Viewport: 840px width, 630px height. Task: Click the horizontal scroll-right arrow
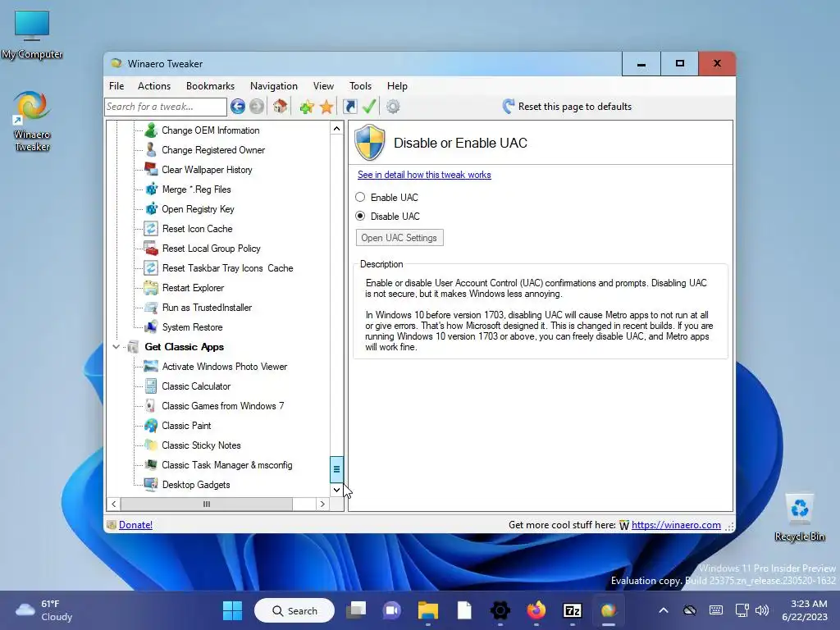pyautogui.click(x=322, y=504)
